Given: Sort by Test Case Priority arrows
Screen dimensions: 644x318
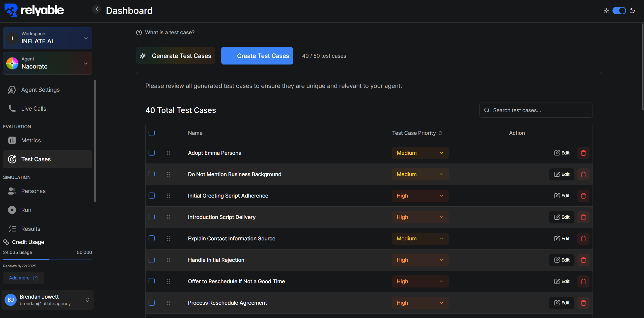Looking at the screenshot, I should pos(440,133).
